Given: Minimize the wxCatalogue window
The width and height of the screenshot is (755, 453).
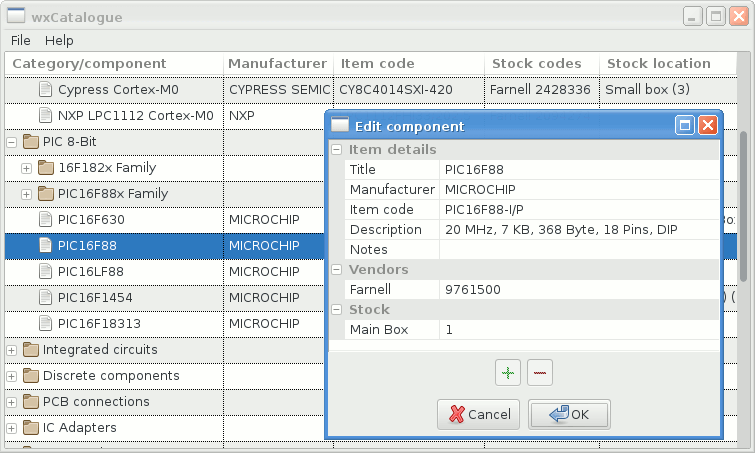Looking at the screenshot, I should click(692, 17).
